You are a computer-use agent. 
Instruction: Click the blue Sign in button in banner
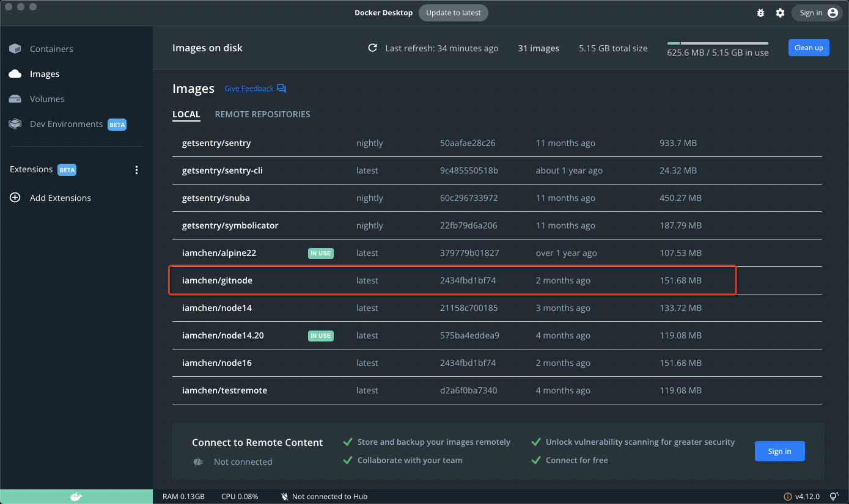779,451
